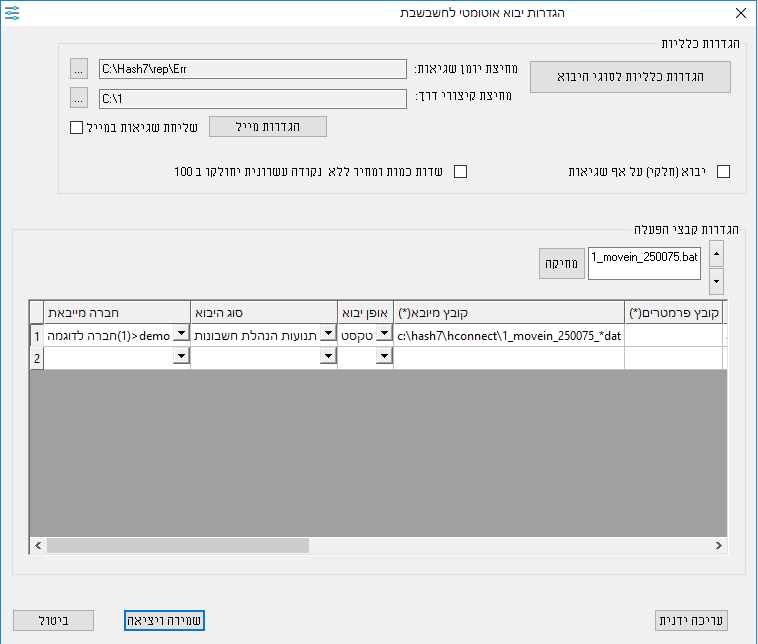This screenshot has width=758, height=644.
Task: Open import type dropdown in row 2
Action: pyautogui.click(x=328, y=356)
